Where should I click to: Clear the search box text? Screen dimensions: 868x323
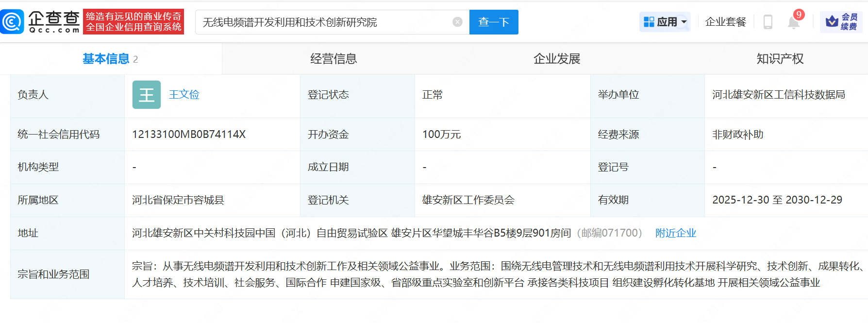[x=457, y=22]
